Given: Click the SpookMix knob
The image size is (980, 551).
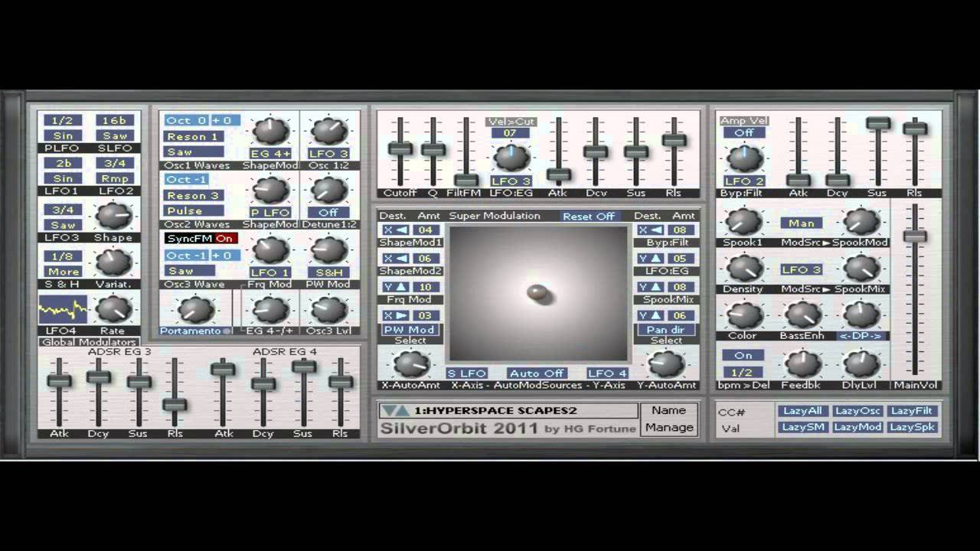Looking at the screenshot, I should (861, 269).
